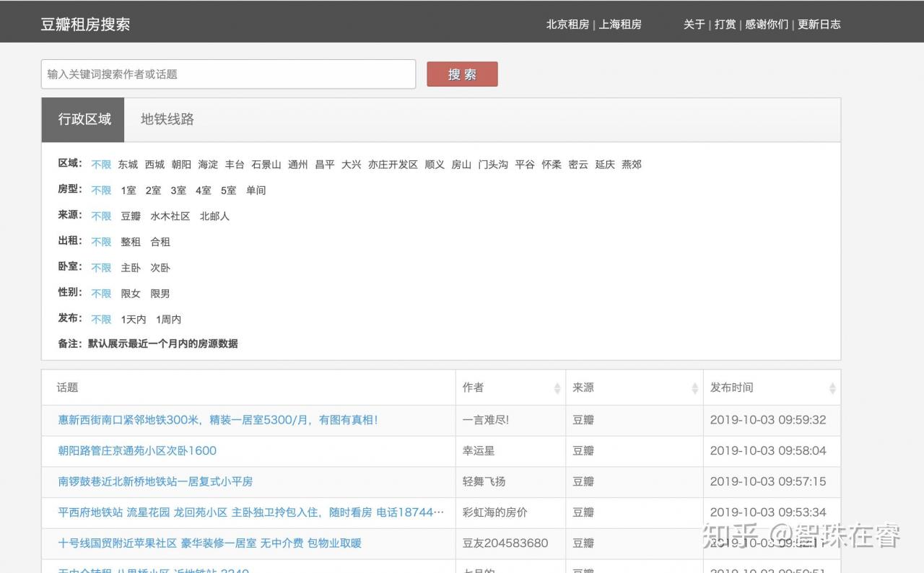This screenshot has height=573, width=924.
Task: Filter region by 密云
Action: [x=578, y=165]
